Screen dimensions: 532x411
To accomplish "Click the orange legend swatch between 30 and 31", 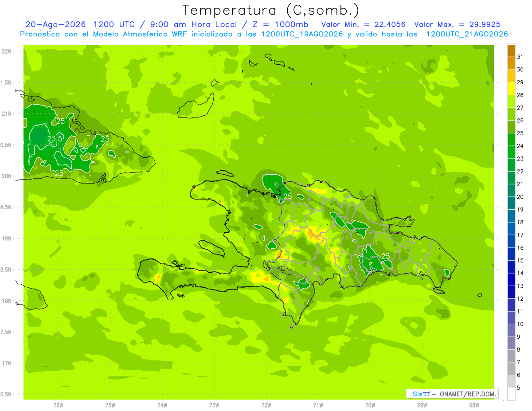I will click(511, 63).
